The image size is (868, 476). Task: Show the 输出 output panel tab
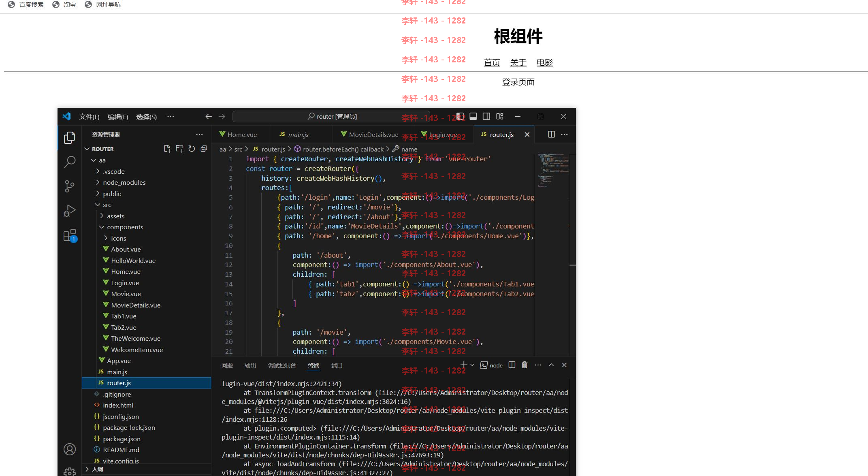[250, 365]
